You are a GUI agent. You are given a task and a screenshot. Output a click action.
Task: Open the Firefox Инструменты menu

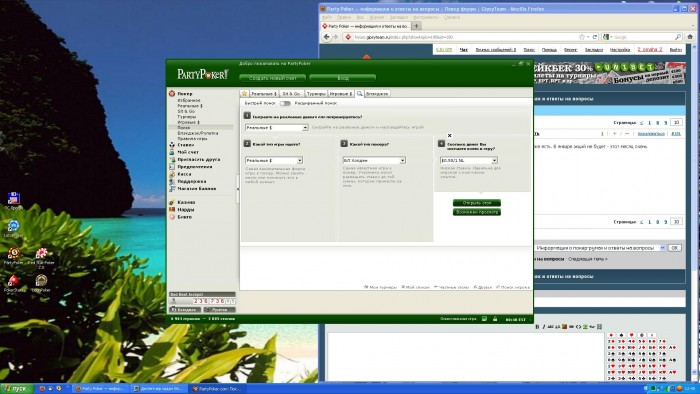coord(426,17)
